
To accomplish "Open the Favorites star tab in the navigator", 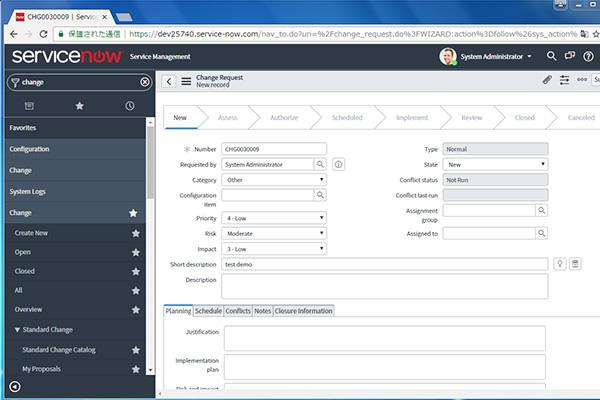I will (79, 106).
